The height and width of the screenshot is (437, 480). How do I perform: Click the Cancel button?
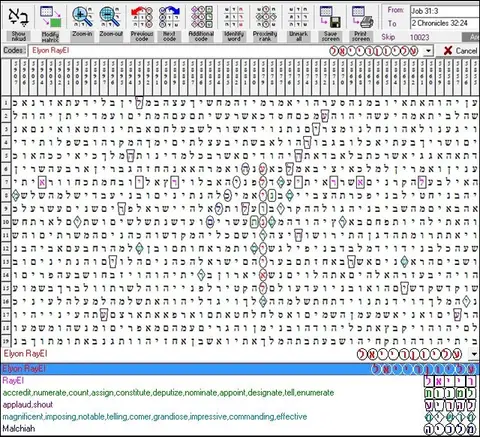[461, 51]
